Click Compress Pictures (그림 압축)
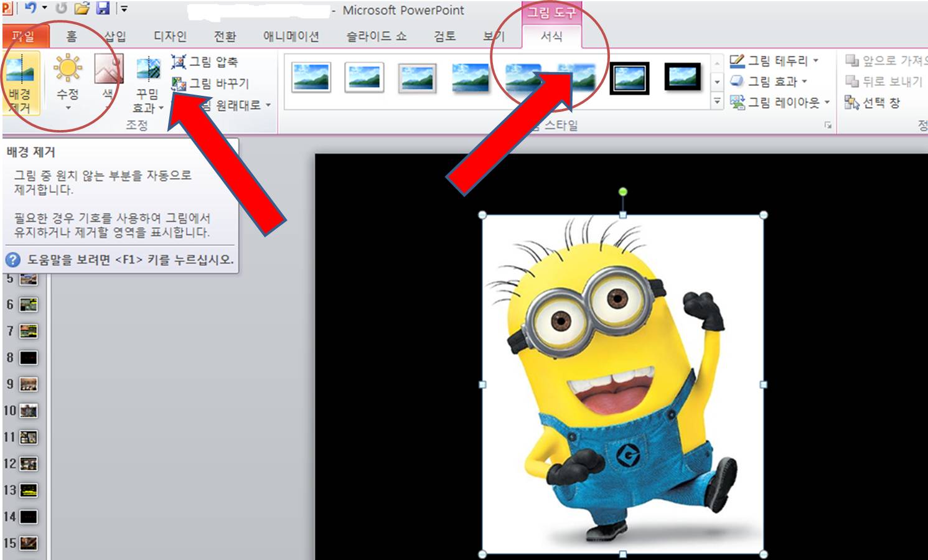Viewport: 928px width, 560px height. pyautogui.click(x=205, y=62)
